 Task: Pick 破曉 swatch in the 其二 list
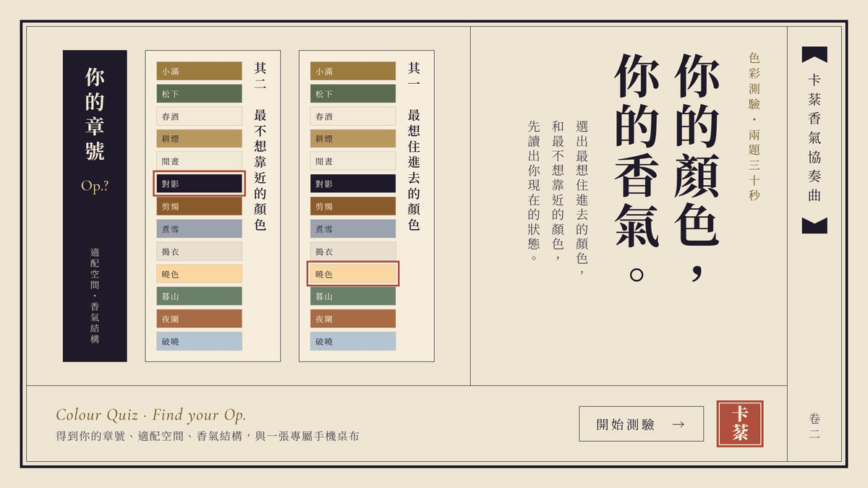[199, 341]
